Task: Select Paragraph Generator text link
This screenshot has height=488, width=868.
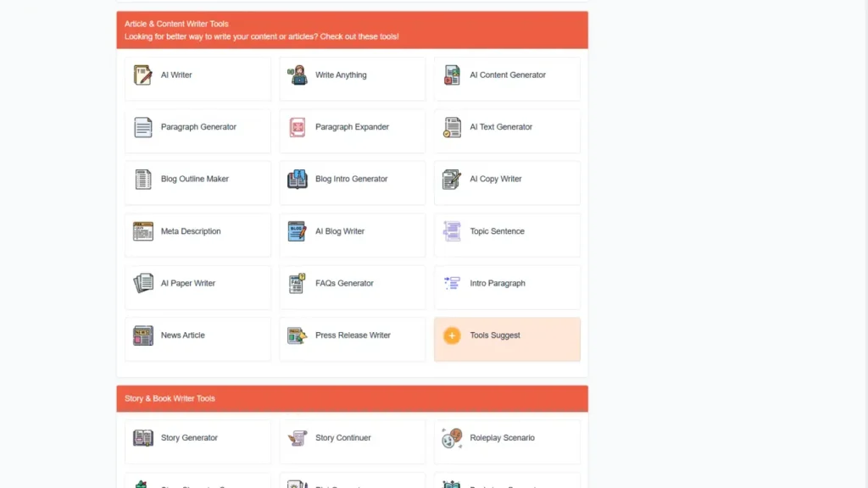Action: tap(198, 127)
